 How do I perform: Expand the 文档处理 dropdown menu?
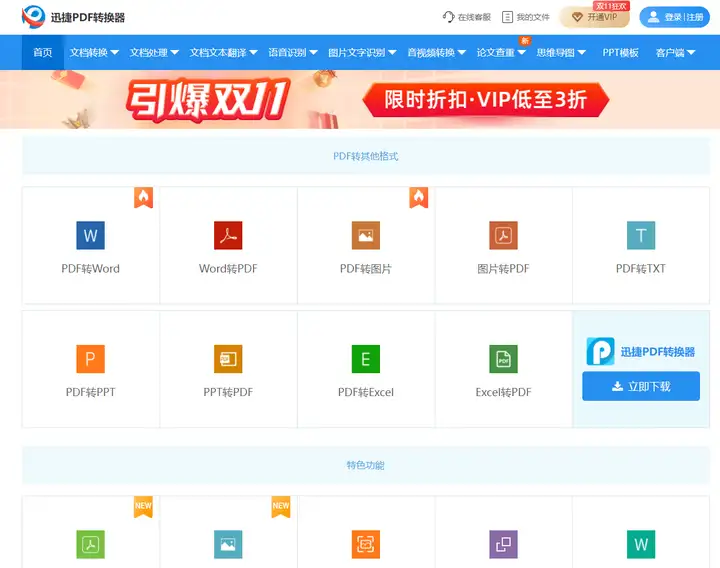coord(154,52)
